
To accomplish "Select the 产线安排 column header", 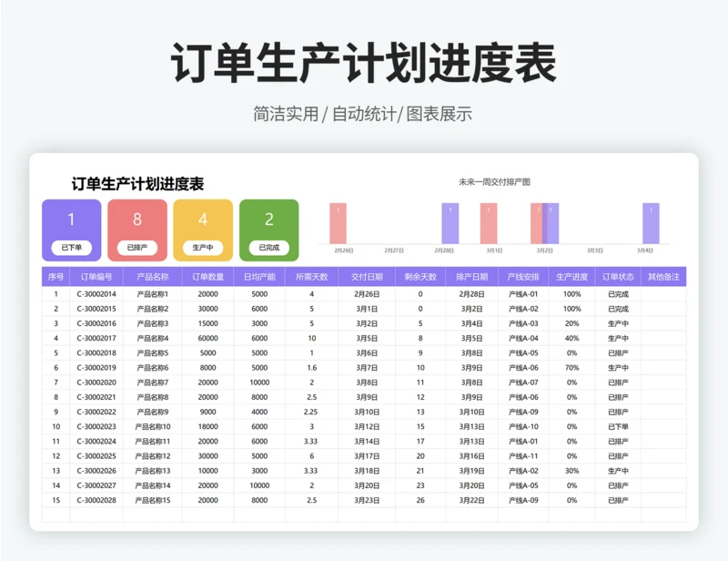I will (x=523, y=277).
